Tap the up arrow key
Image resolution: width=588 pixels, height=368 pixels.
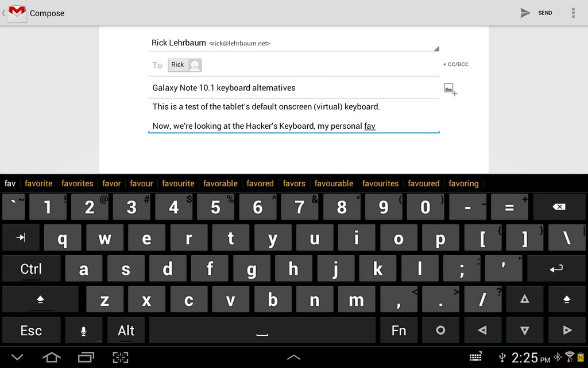[x=525, y=299]
